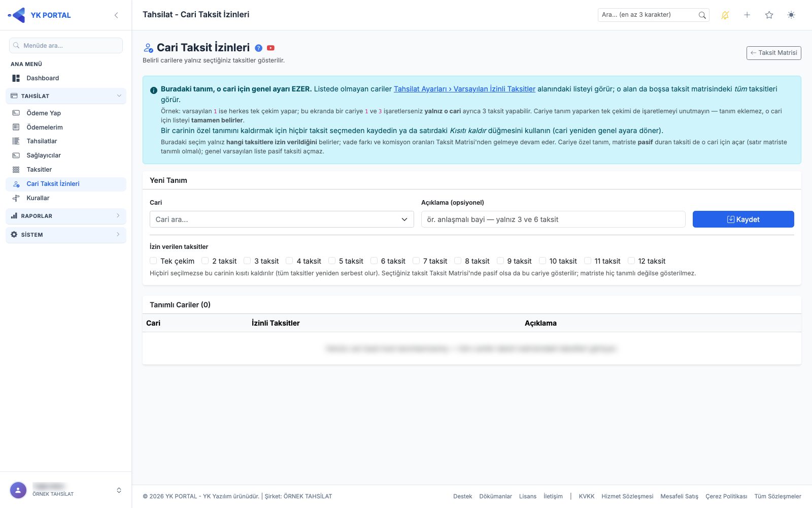The height and width of the screenshot is (508, 812).
Task: Open the muted notifications bell icon
Action: click(x=725, y=15)
